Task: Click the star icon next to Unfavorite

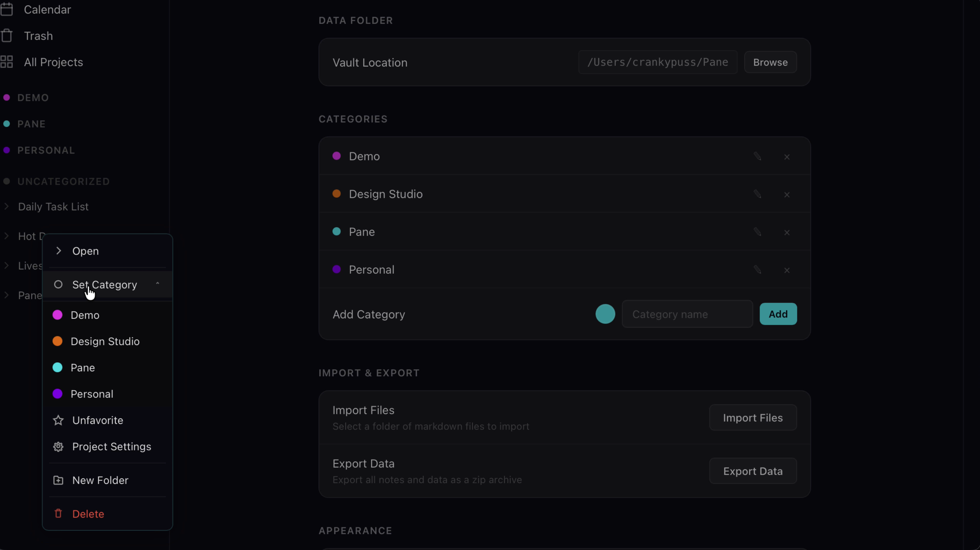Action: pyautogui.click(x=58, y=420)
